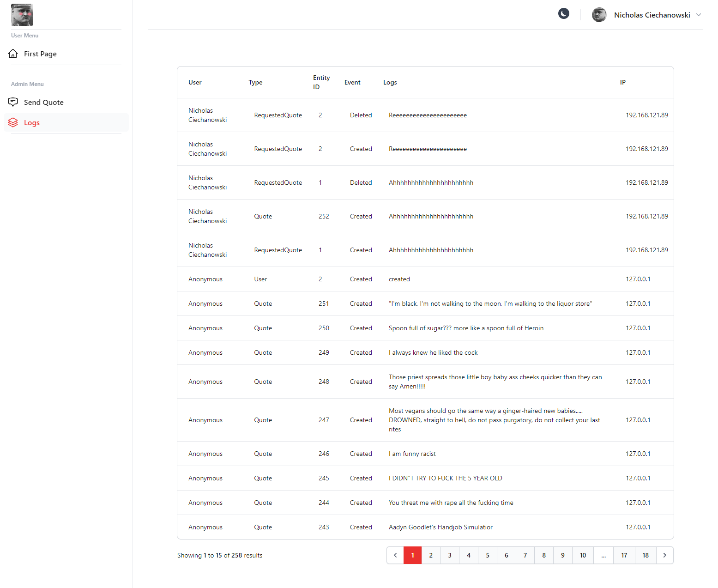Screen dimensions: 718x588
Task: Click the Logs label in the sidebar
Action: [32, 122]
